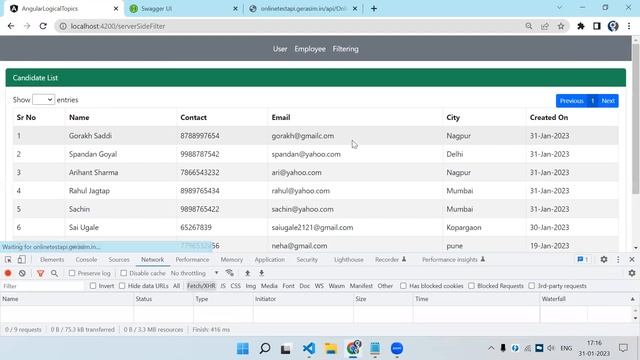The height and width of the screenshot is (360, 640).
Task: Check the Blocked Requests checkbox
Action: (471, 286)
